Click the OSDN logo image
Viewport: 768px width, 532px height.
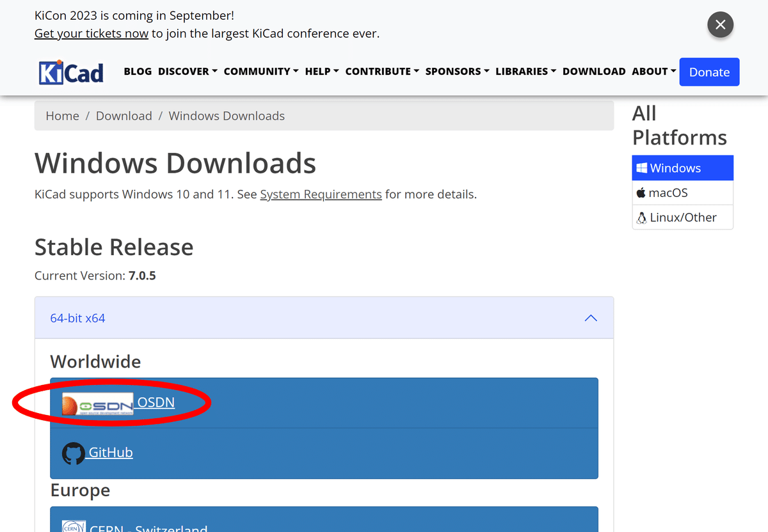(98, 404)
